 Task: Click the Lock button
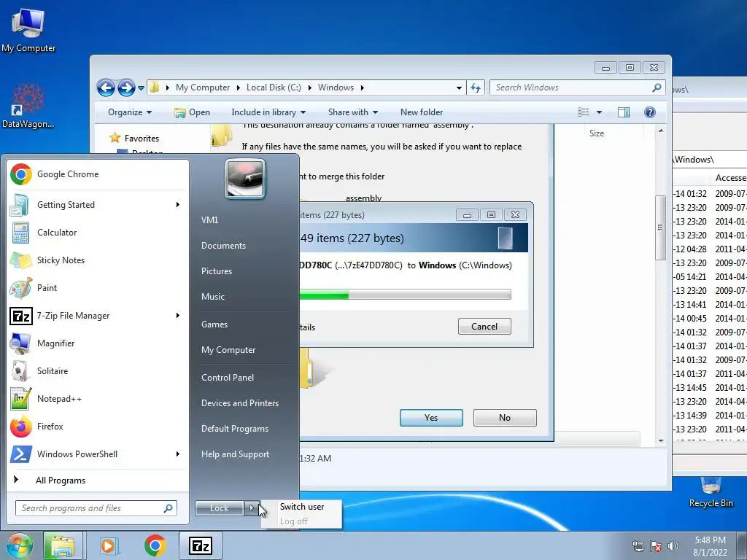tap(220, 508)
